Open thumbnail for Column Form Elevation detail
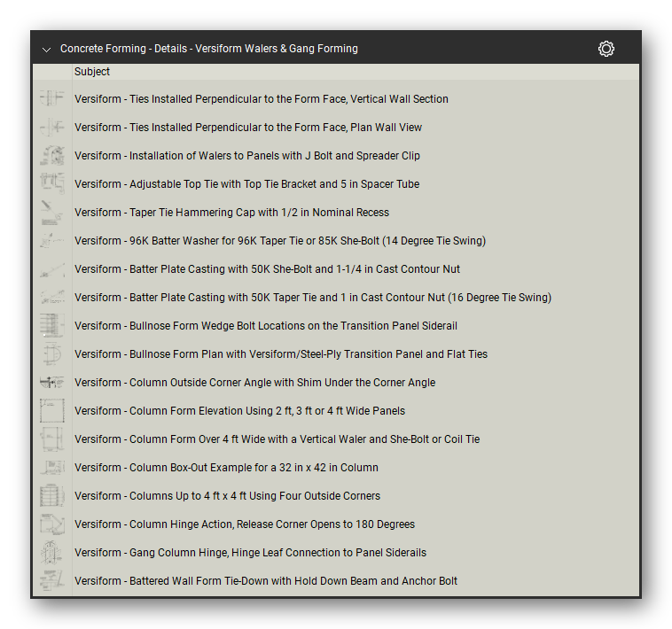This screenshot has width=672, height=629. (52, 411)
